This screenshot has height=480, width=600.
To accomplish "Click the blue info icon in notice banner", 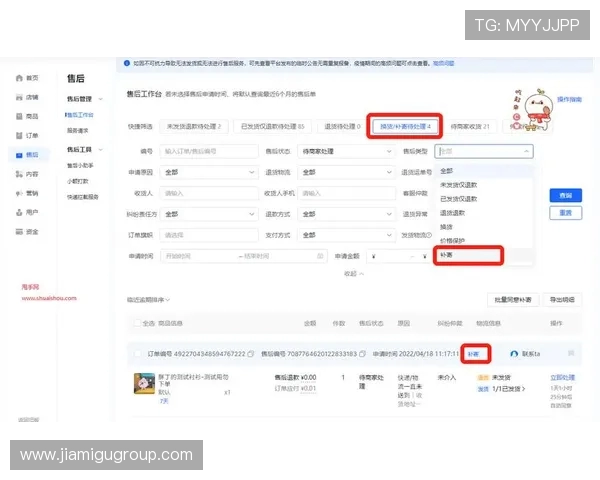I will tap(127, 63).
